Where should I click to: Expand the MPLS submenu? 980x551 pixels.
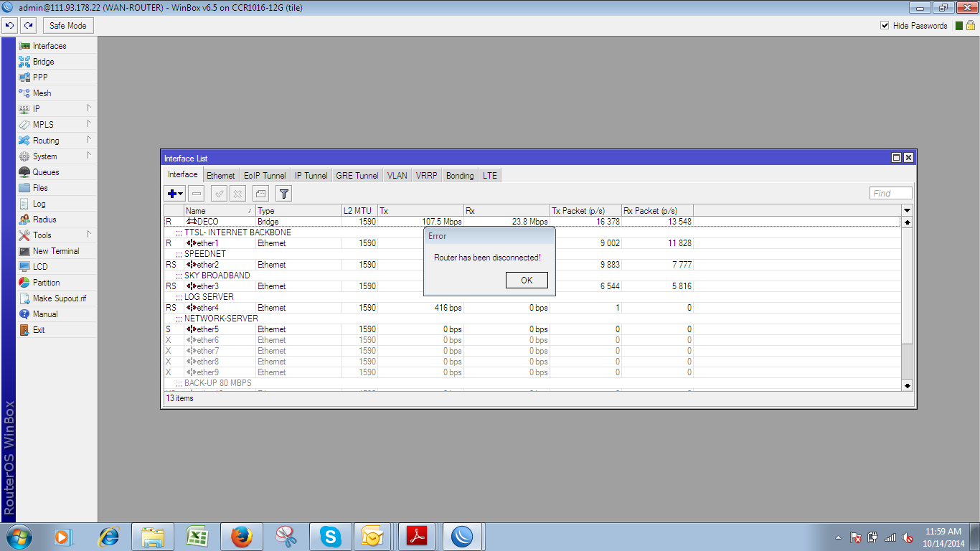click(56, 125)
